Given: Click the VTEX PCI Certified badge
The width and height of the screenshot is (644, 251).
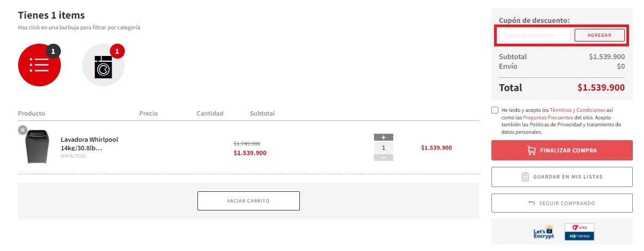Looking at the screenshot, I should click(x=579, y=232).
